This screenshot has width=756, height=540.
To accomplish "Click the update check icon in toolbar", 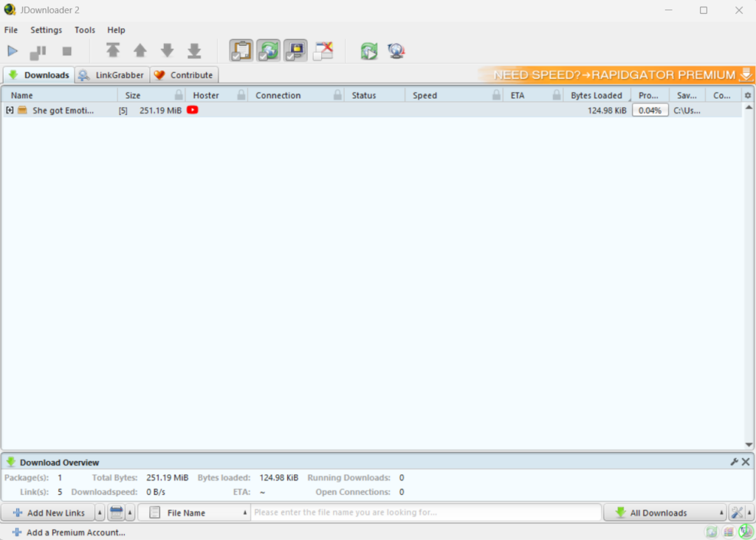I will click(369, 51).
